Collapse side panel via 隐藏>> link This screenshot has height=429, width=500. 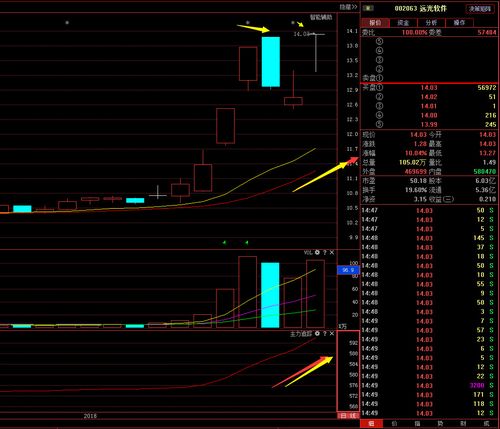(348, 7)
